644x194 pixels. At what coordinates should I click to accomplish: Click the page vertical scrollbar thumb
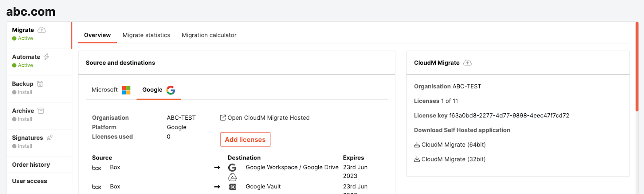coord(637,67)
